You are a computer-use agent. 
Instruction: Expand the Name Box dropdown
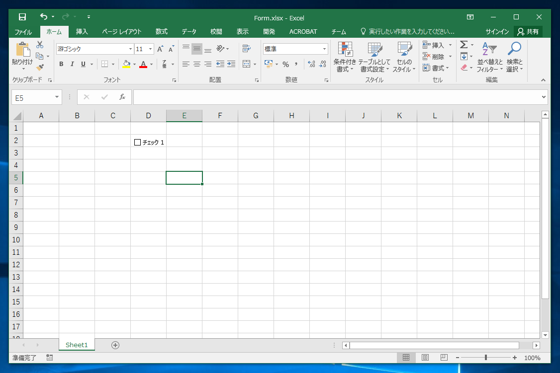click(57, 97)
